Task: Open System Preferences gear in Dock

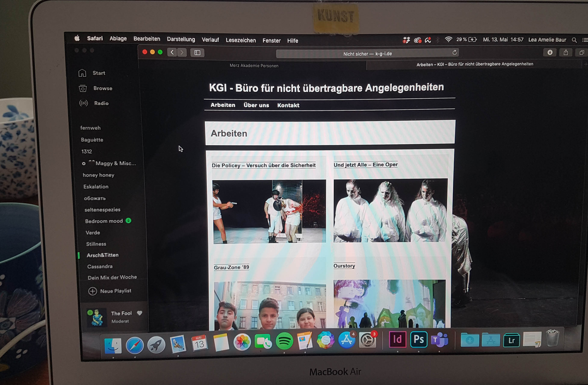Action: 367,339
